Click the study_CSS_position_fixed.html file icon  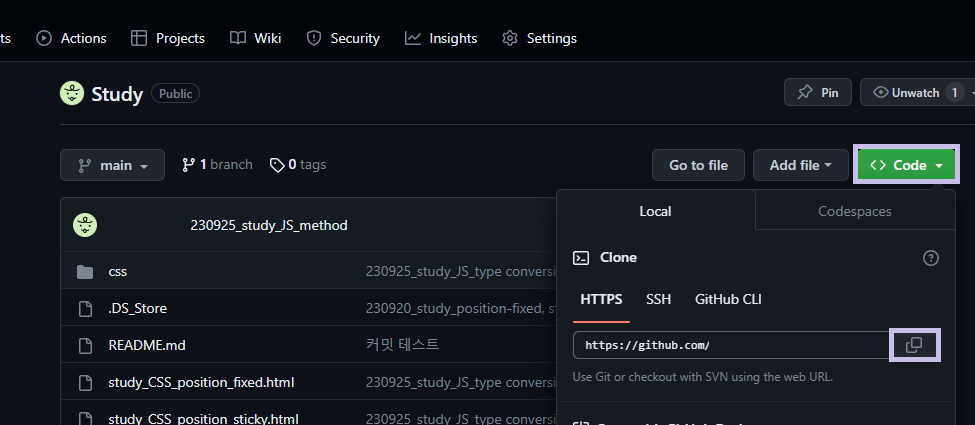tap(85, 382)
